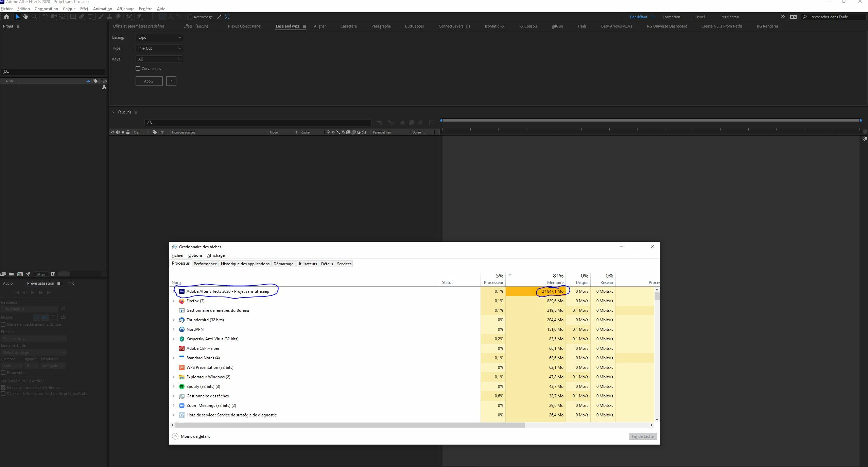This screenshot has width=868, height=467.
Task: Click the Apply button
Action: click(x=149, y=81)
